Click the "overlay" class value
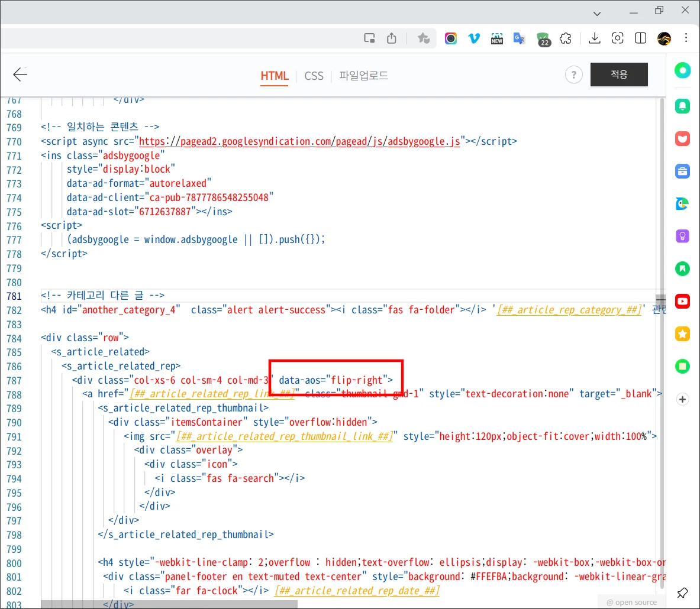The image size is (700, 609). pos(214,450)
